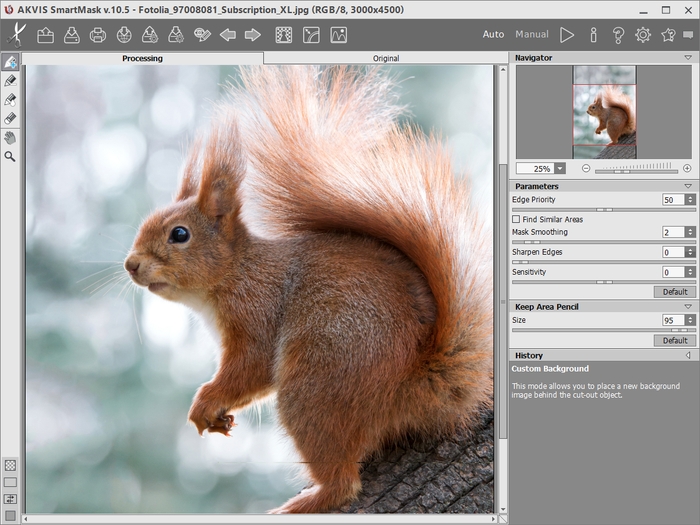Set plain white background view icon
700x525 pixels.
coord(10,482)
